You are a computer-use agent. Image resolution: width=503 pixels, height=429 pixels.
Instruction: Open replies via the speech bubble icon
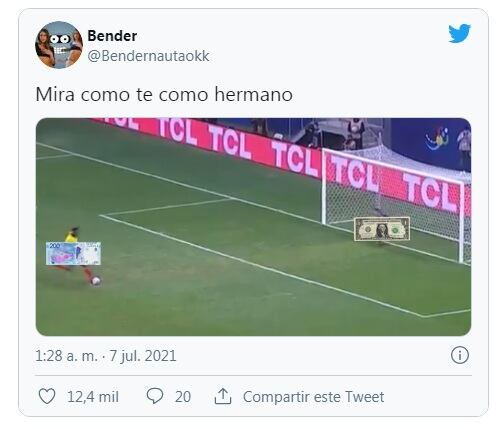pos(155,396)
